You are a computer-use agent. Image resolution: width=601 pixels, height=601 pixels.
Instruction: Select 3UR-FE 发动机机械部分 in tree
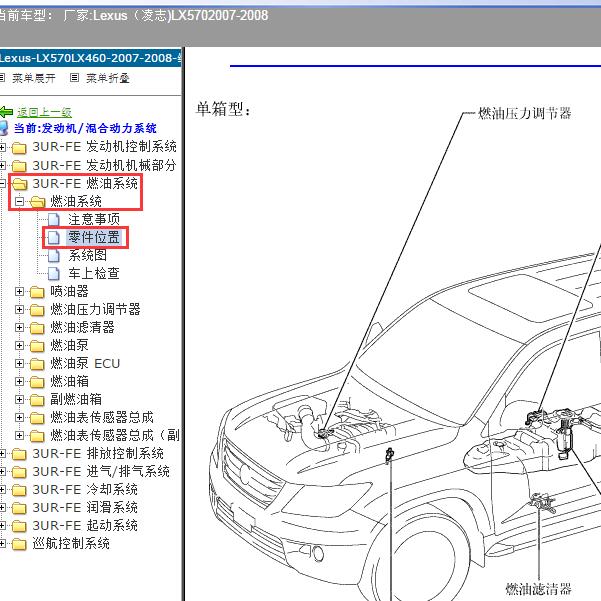(104, 165)
